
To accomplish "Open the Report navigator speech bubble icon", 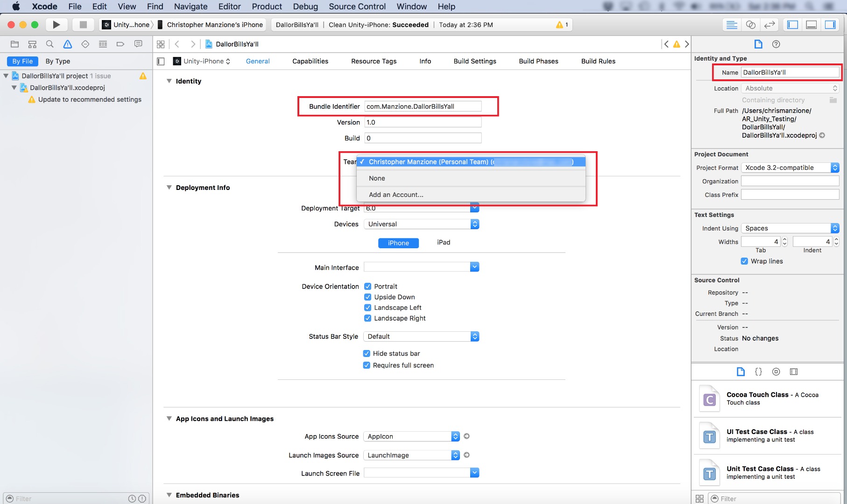I will [138, 44].
